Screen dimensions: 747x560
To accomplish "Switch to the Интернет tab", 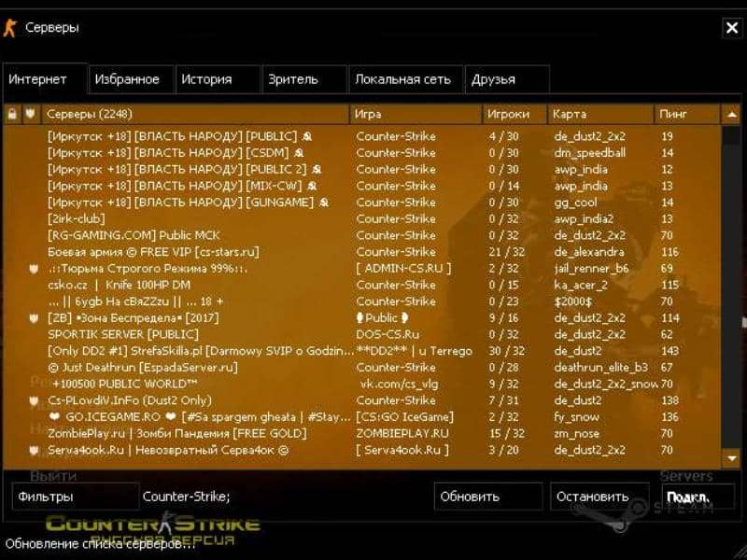I will pos(44,79).
